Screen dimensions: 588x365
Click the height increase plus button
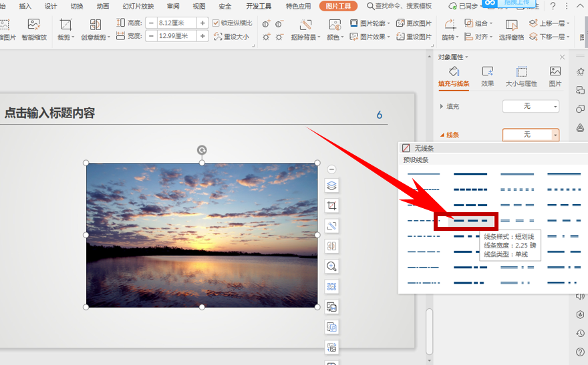[x=202, y=23]
